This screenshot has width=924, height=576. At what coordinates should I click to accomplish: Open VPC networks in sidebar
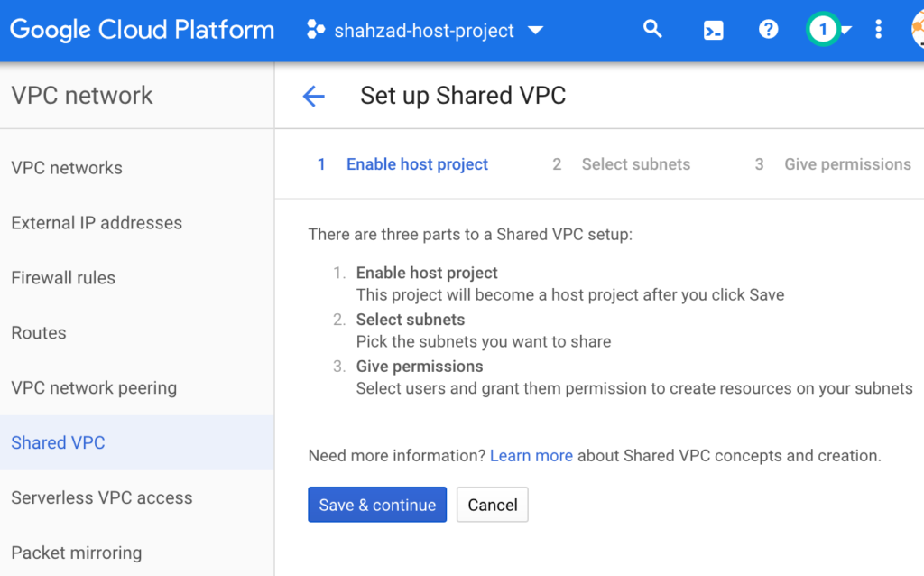[137, 168]
